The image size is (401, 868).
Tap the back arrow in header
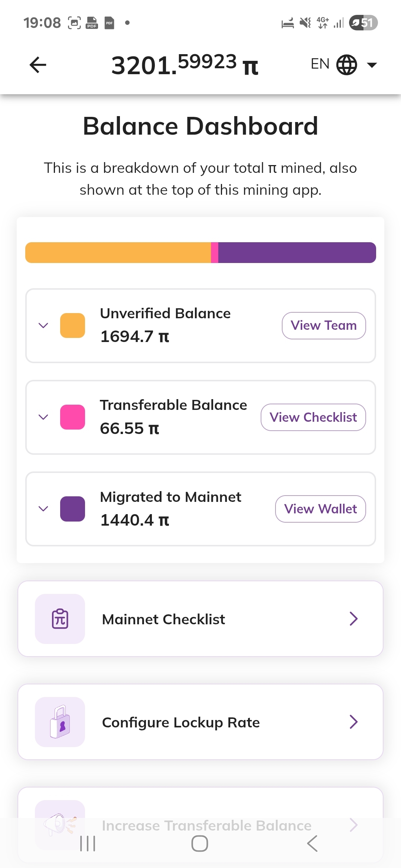click(x=38, y=65)
